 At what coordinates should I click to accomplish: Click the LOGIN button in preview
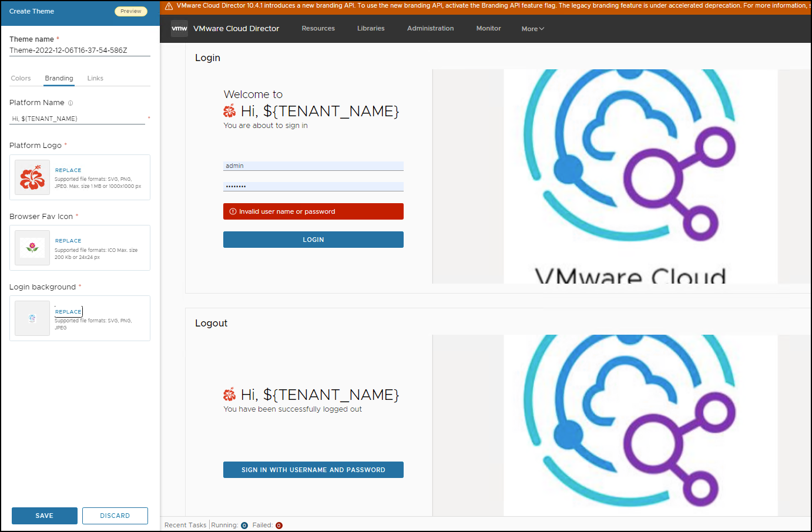[x=313, y=240]
